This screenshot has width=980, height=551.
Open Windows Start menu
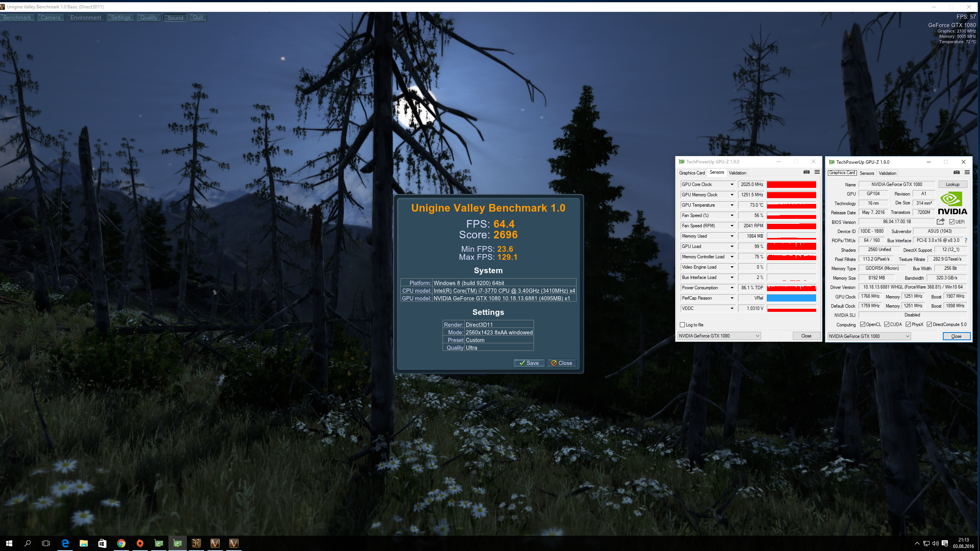(9, 543)
